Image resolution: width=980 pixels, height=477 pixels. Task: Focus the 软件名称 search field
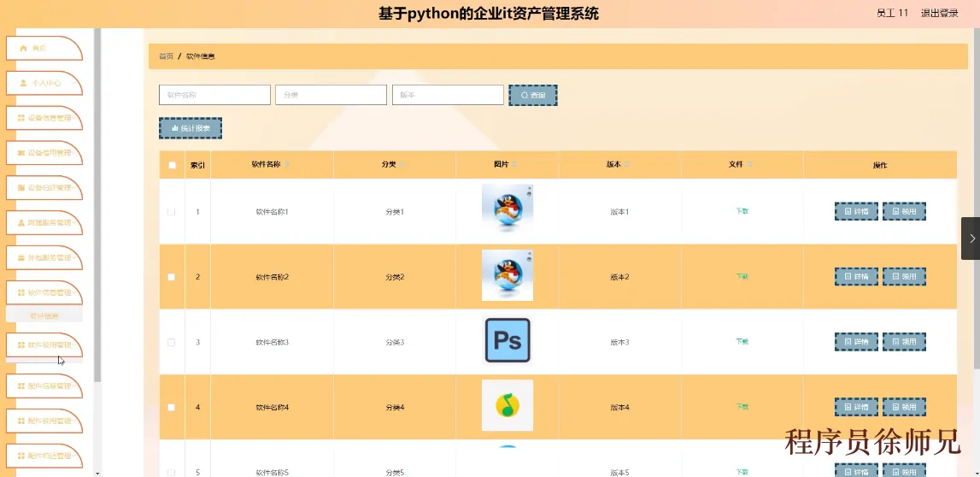pyautogui.click(x=214, y=95)
